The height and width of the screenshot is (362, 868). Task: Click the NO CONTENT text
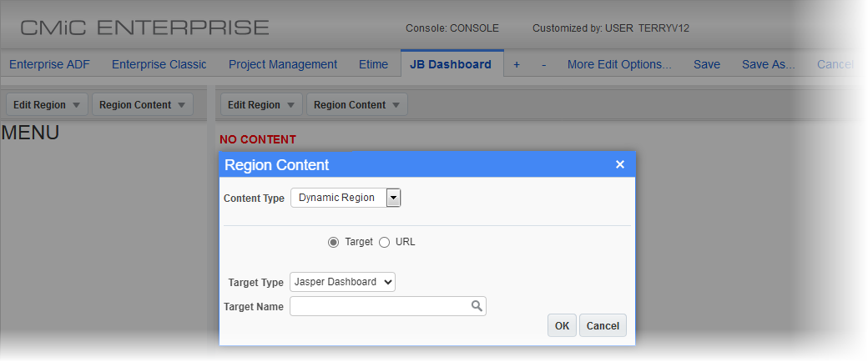258,139
